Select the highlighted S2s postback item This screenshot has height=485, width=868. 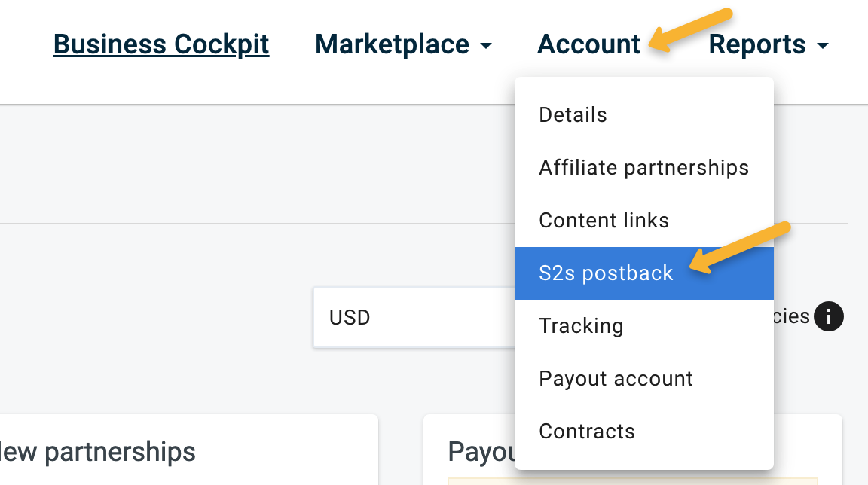click(x=606, y=273)
